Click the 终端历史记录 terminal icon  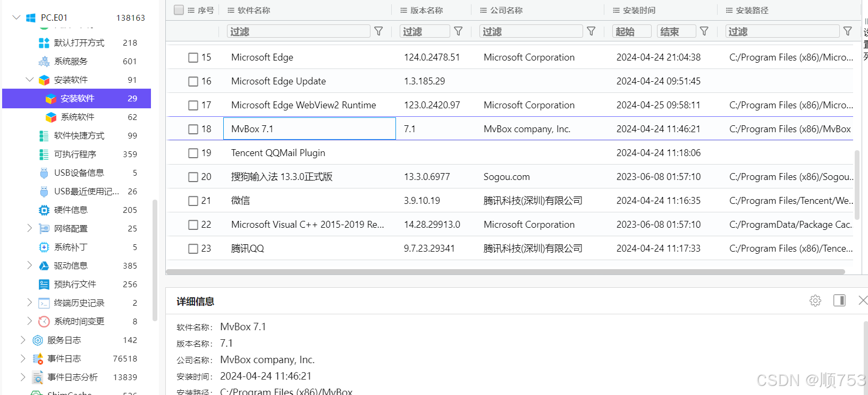44,303
